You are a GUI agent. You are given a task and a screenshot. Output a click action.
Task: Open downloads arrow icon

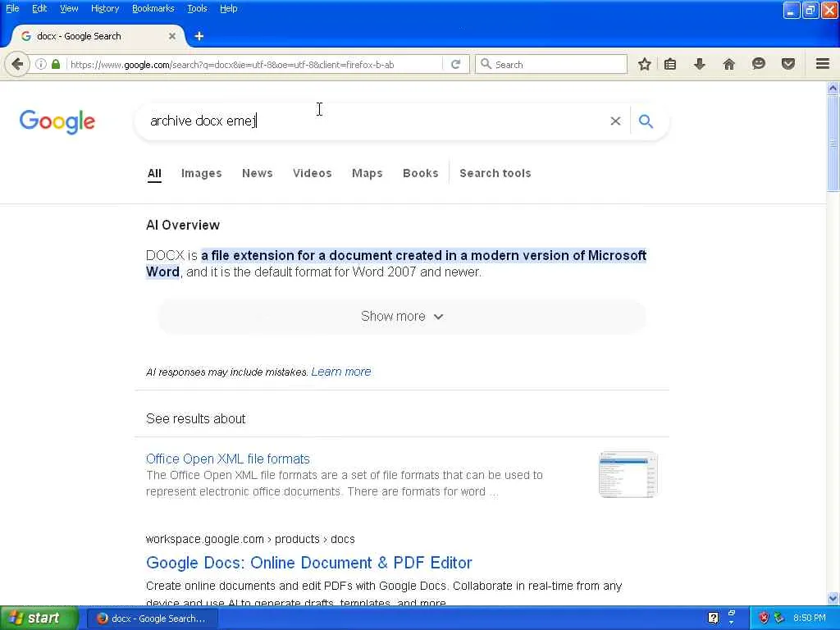pos(699,64)
